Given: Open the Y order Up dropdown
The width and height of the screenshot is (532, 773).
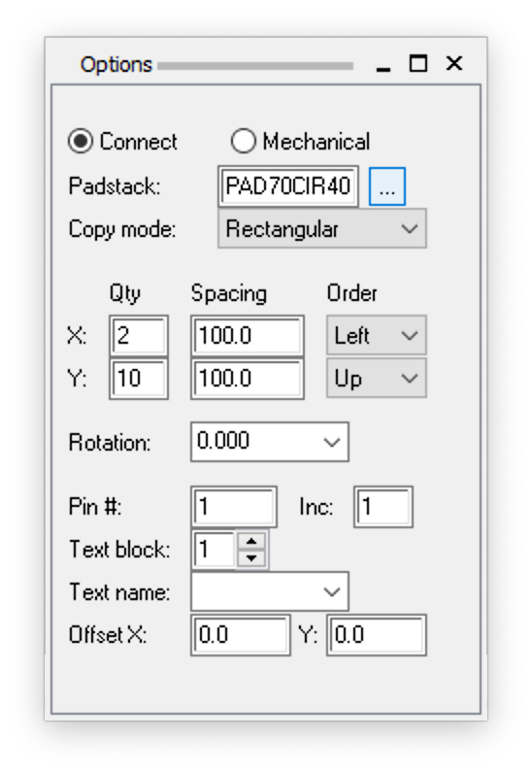Looking at the screenshot, I should click(377, 379).
